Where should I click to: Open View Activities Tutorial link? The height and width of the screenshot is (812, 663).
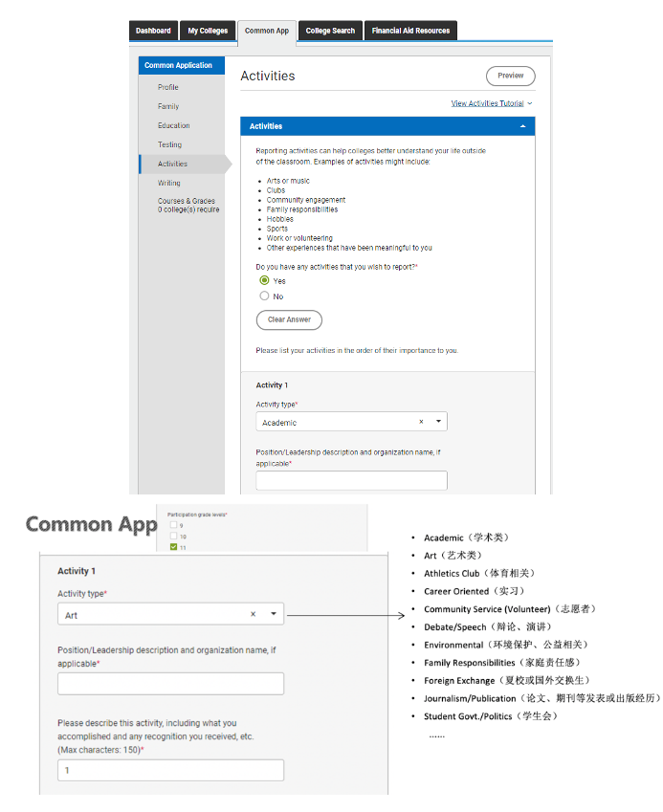[487, 103]
